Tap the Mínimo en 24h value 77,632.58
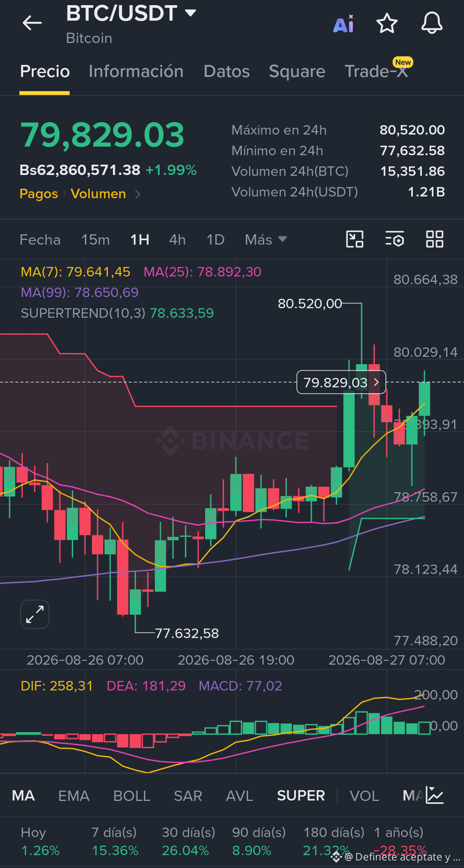The width and height of the screenshot is (464, 868). pos(412,150)
